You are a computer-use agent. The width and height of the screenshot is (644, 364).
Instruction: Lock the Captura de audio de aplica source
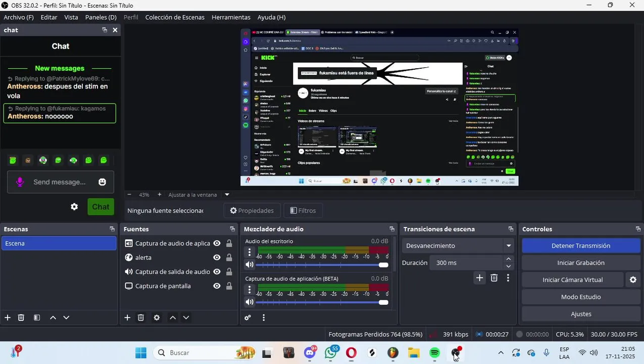[x=229, y=243]
